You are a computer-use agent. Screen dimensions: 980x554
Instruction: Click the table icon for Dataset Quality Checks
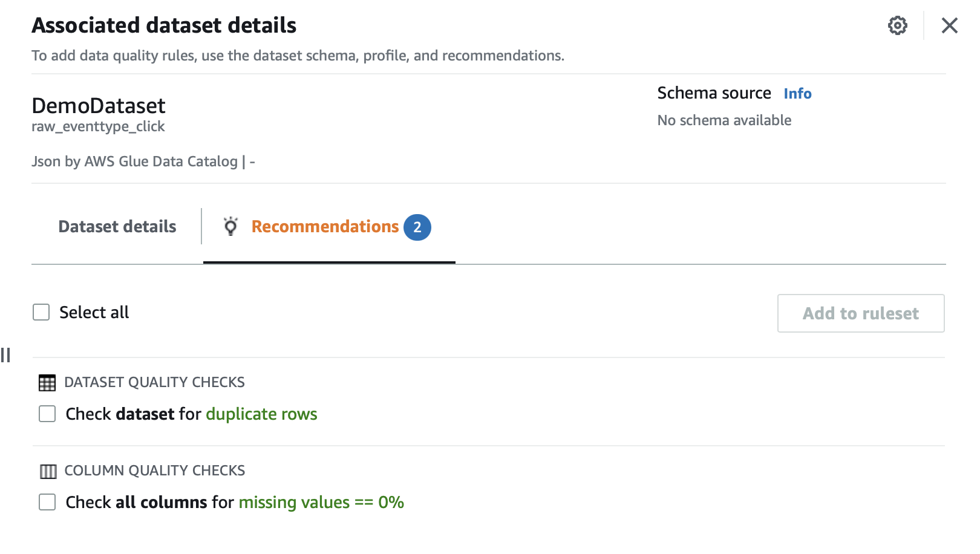(47, 383)
